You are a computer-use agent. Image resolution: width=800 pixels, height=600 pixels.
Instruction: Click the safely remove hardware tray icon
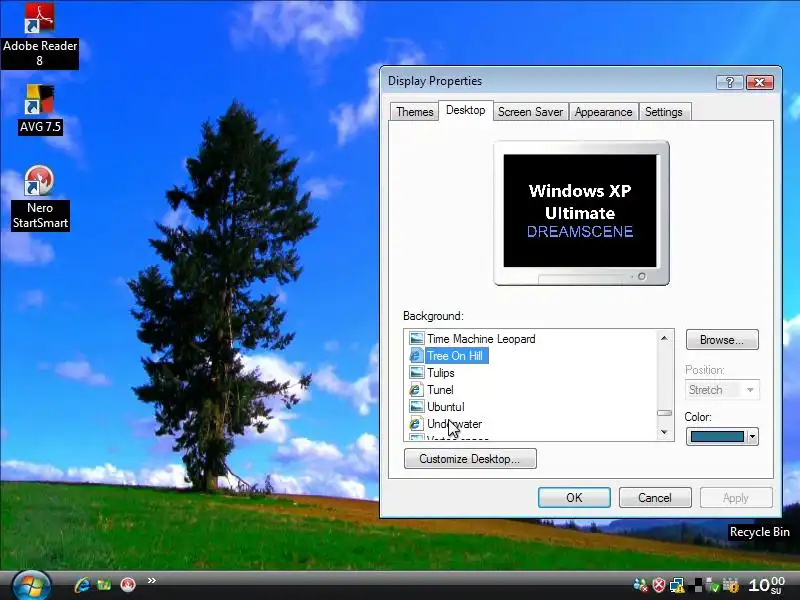tap(713, 586)
